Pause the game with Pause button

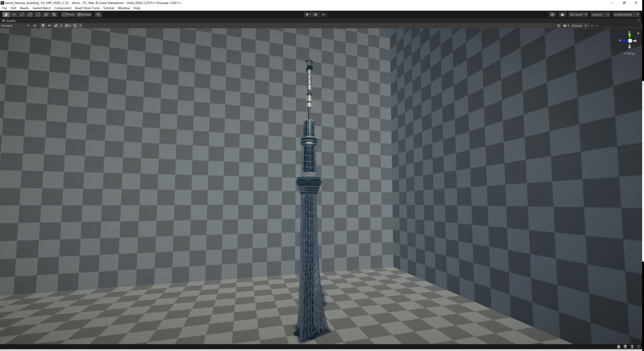[x=316, y=15]
